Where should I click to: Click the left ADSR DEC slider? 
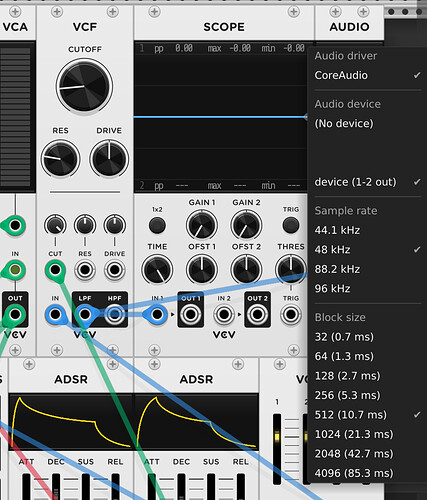pos(56,487)
